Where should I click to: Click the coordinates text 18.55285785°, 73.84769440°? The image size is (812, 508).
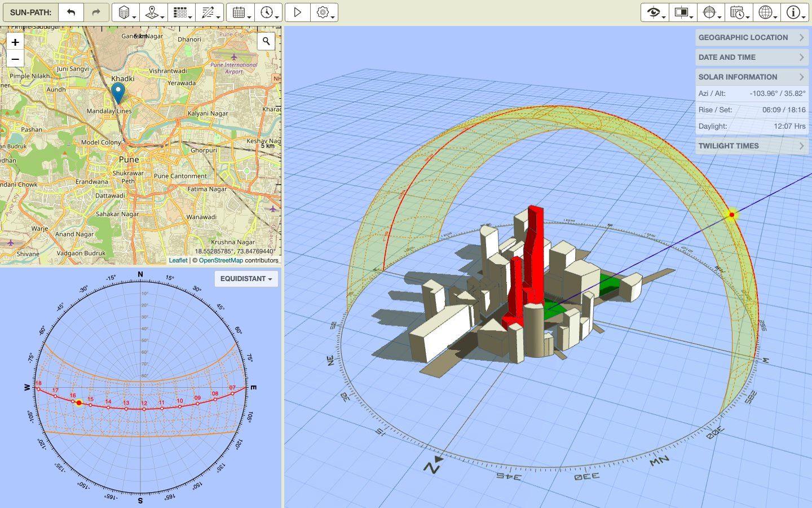pyautogui.click(x=235, y=251)
